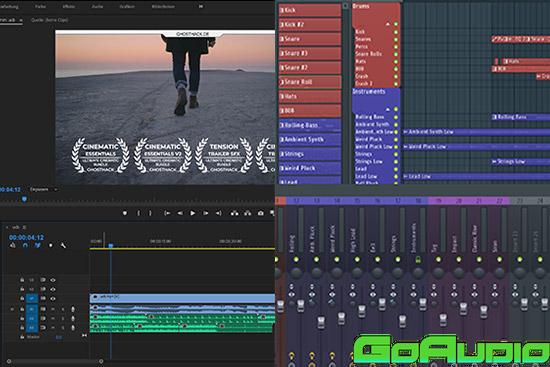Click the Mark In bracket icon
This screenshot has width=550, height=367.
coord(139,213)
